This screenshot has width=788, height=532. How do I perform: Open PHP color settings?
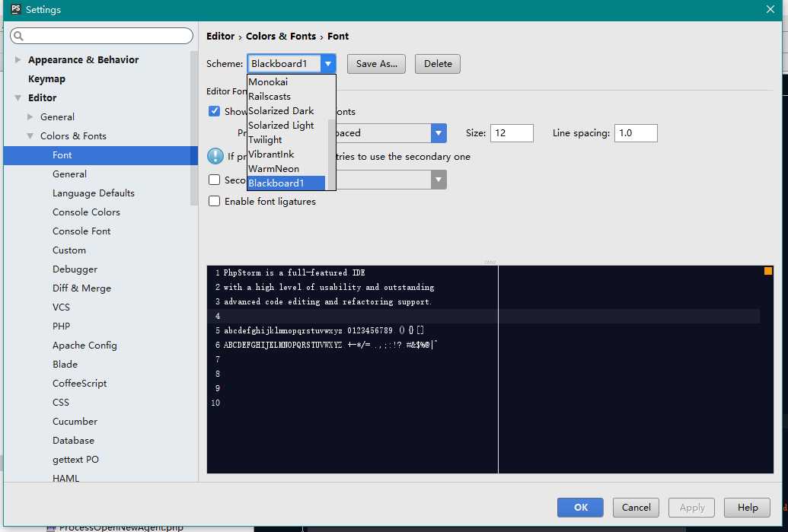pos(61,327)
